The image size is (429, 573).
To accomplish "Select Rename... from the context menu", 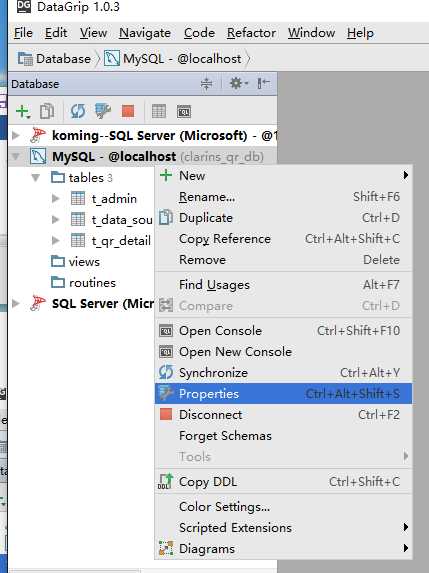I will pos(283,197).
